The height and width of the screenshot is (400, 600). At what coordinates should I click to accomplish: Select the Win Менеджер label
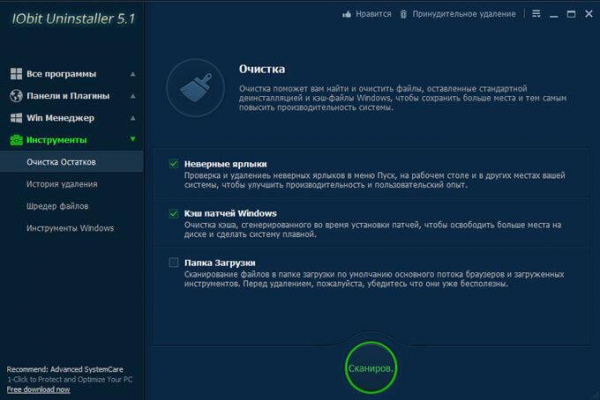point(60,118)
